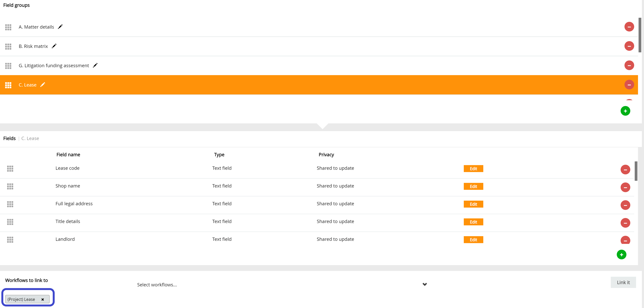Rename C. Lease group with pencil icon
The width and height of the screenshot is (644, 308).
pyautogui.click(x=43, y=85)
